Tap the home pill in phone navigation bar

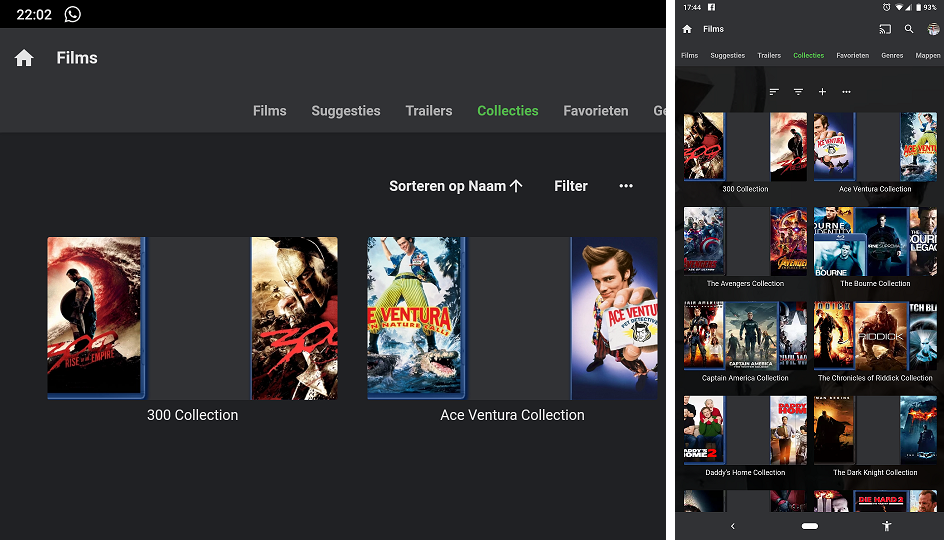point(810,526)
